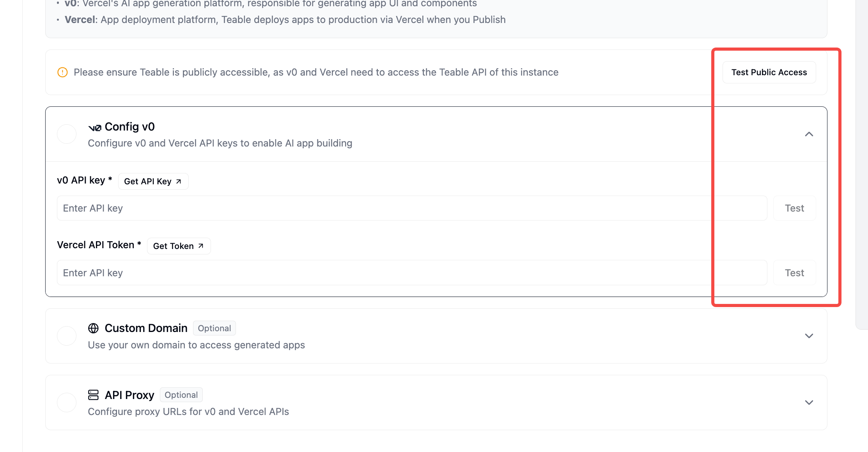Click the API Proxy status circle
The height and width of the screenshot is (452, 868).
(x=67, y=403)
